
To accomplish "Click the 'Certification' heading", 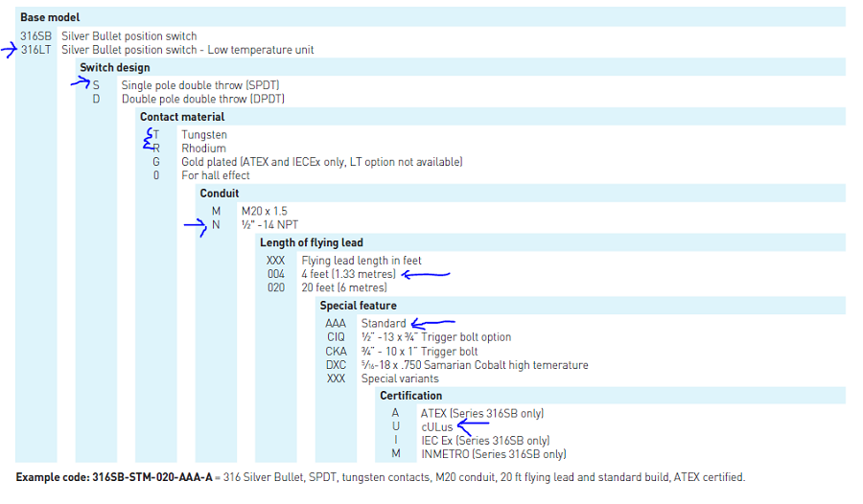I will (411, 396).
